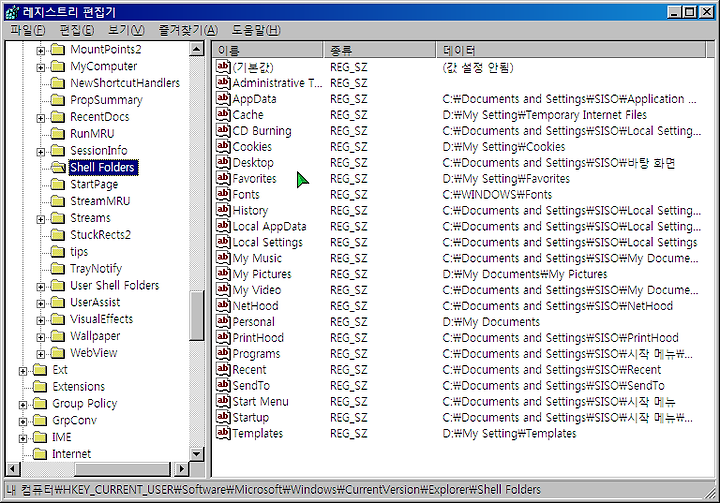Open the 보기(V) menu

(x=126, y=30)
